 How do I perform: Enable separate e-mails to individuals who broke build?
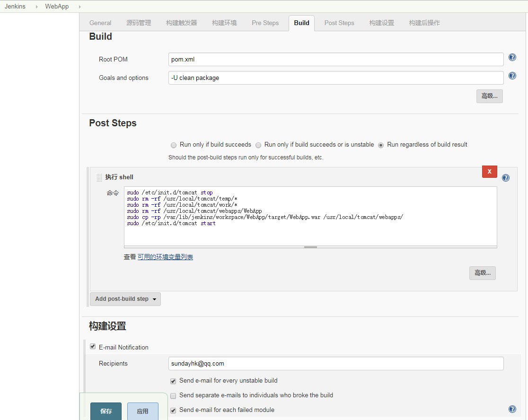coord(173,395)
